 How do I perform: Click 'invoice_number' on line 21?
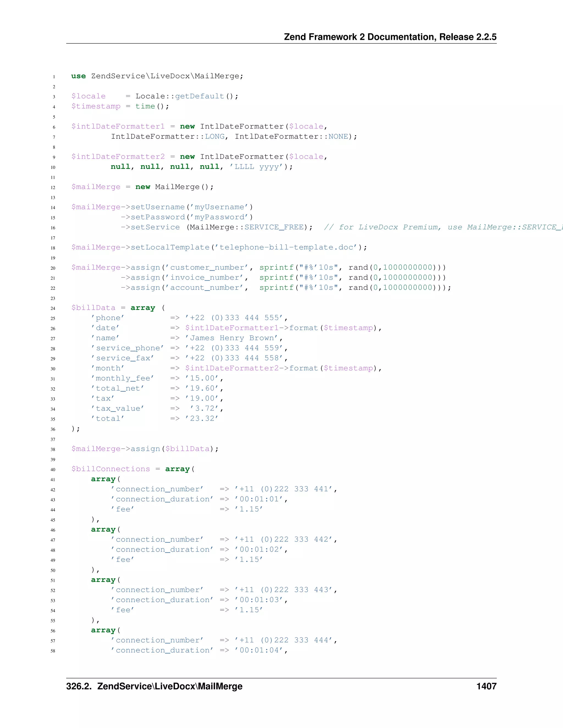[x=207, y=277]
